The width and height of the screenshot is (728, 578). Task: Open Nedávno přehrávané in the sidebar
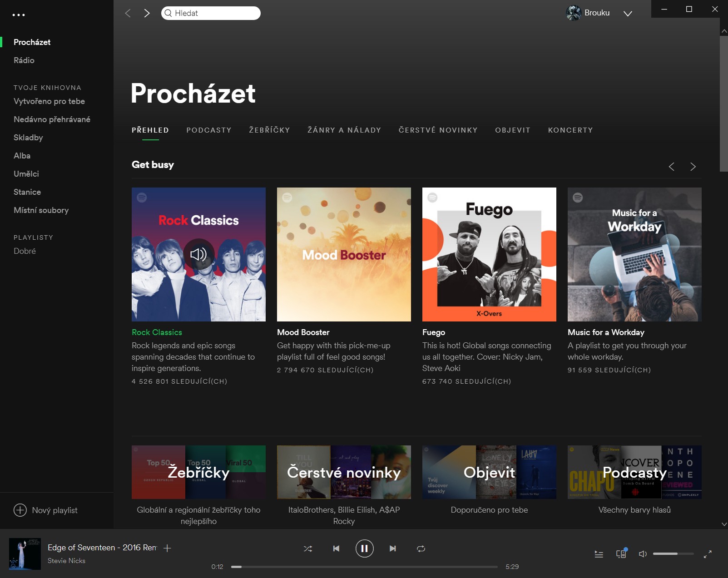point(52,119)
